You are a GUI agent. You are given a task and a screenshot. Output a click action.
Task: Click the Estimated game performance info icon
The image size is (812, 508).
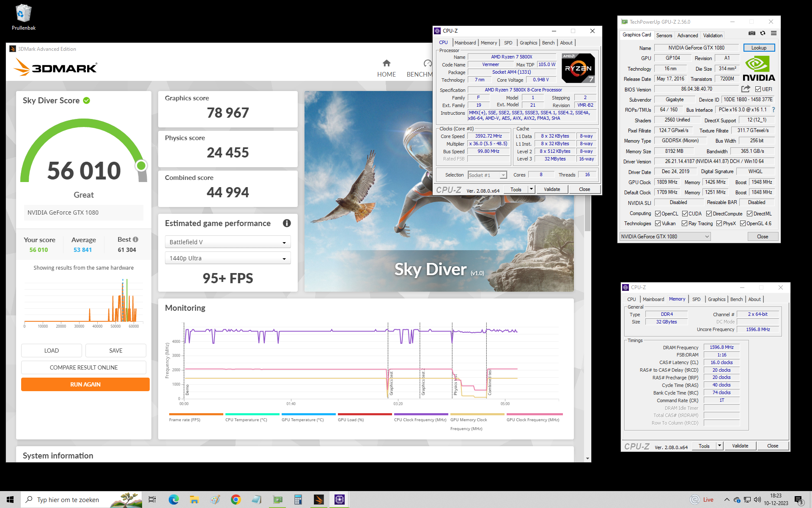tap(287, 223)
